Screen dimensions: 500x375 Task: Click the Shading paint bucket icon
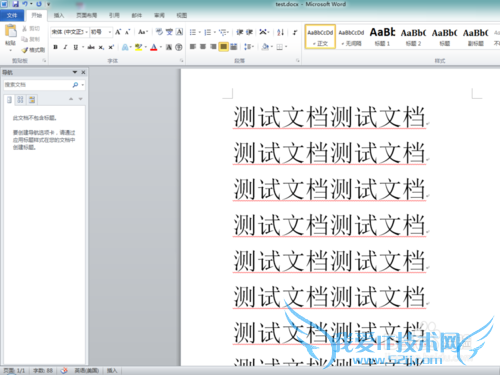pos(265,47)
